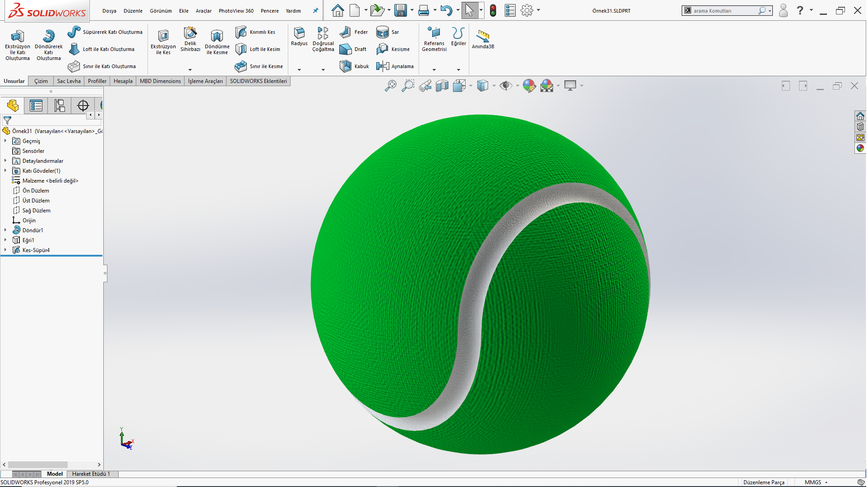Image resolution: width=868 pixels, height=487 pixels.
Task: Click the Draft tool
Action: coord(353,49)
